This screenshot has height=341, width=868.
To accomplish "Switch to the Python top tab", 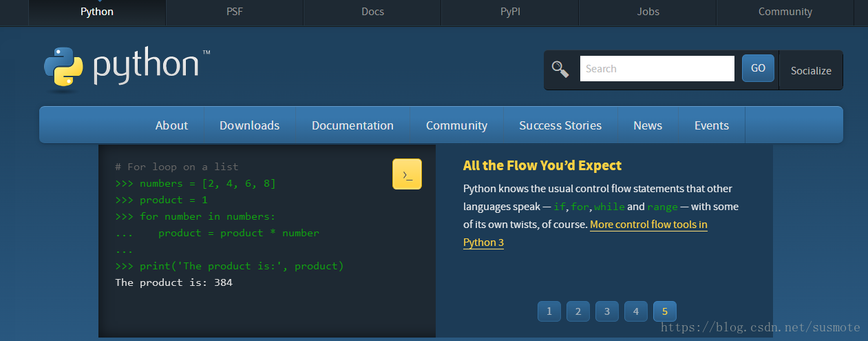I will coord(97,12).
